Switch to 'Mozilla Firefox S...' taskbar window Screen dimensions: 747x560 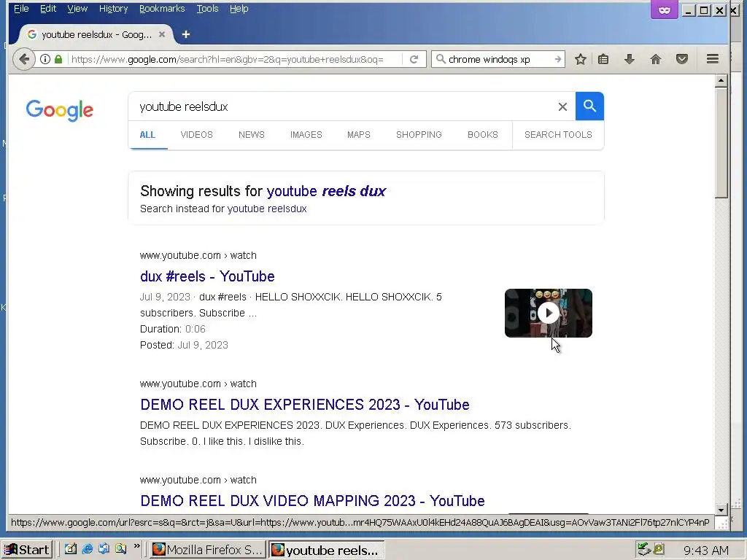click(x=207, y=550)
